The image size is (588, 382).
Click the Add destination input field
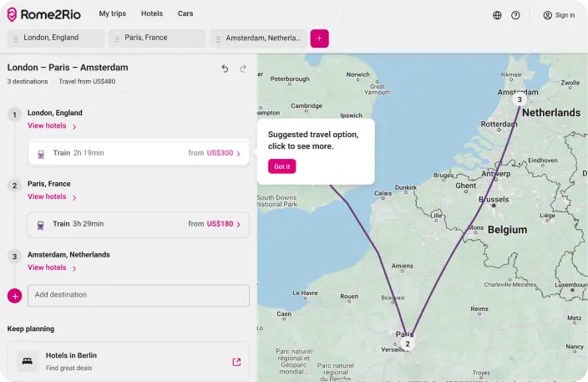139,295
